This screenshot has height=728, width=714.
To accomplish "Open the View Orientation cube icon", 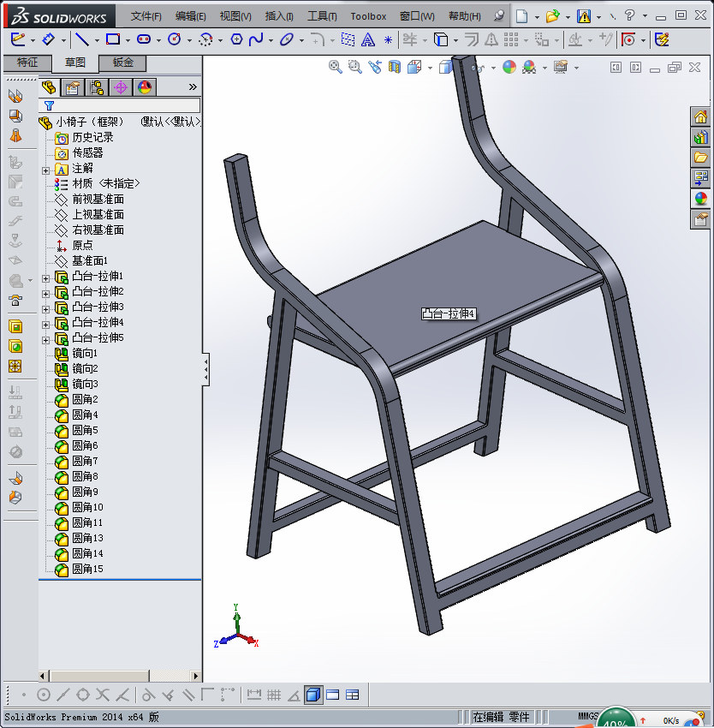I will (x=413, y=67).
